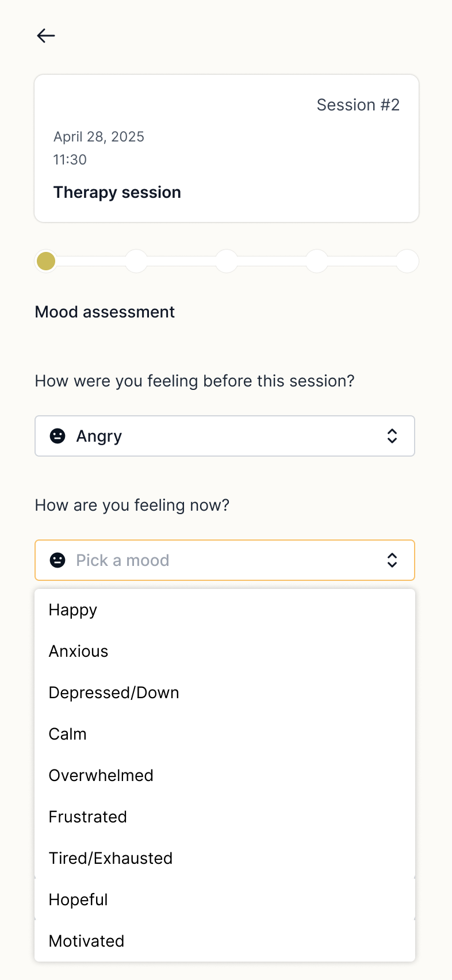Open the mood selector showing Angry

[x=224, y=436]
